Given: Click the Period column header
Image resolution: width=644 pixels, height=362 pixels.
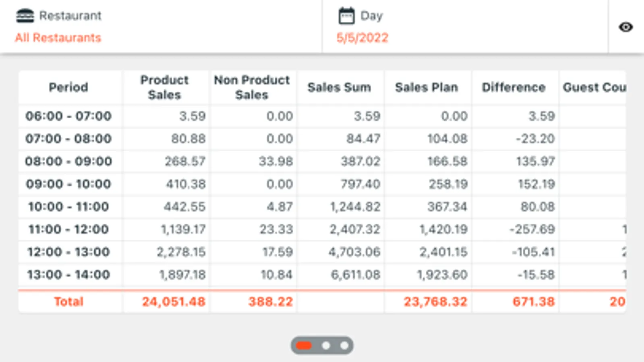Looking at the screenshot, I should (68, 87).
